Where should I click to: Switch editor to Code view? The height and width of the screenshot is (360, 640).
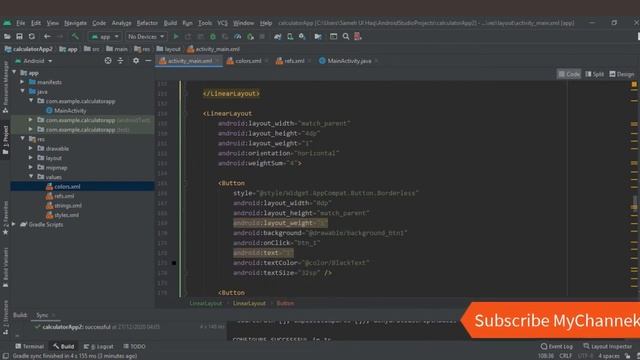[x=569, y=74]
